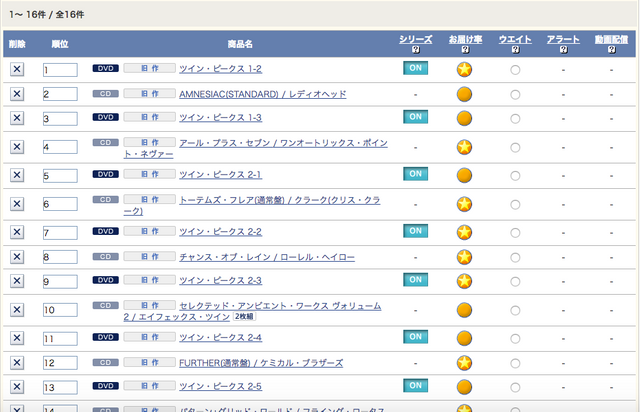Toggle series ON for ツイン・ピークス 2-3
The image size is (640, 412).
pos(416,280)
